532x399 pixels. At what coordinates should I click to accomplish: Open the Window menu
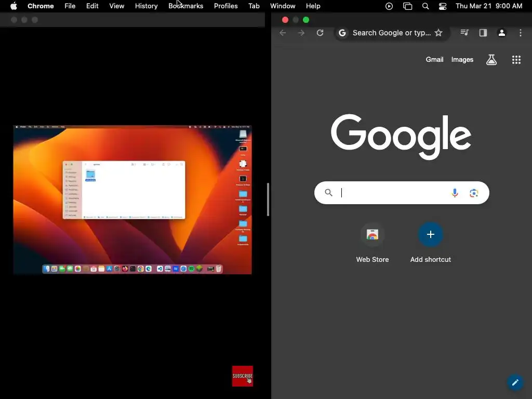click(x=283, y=6)
